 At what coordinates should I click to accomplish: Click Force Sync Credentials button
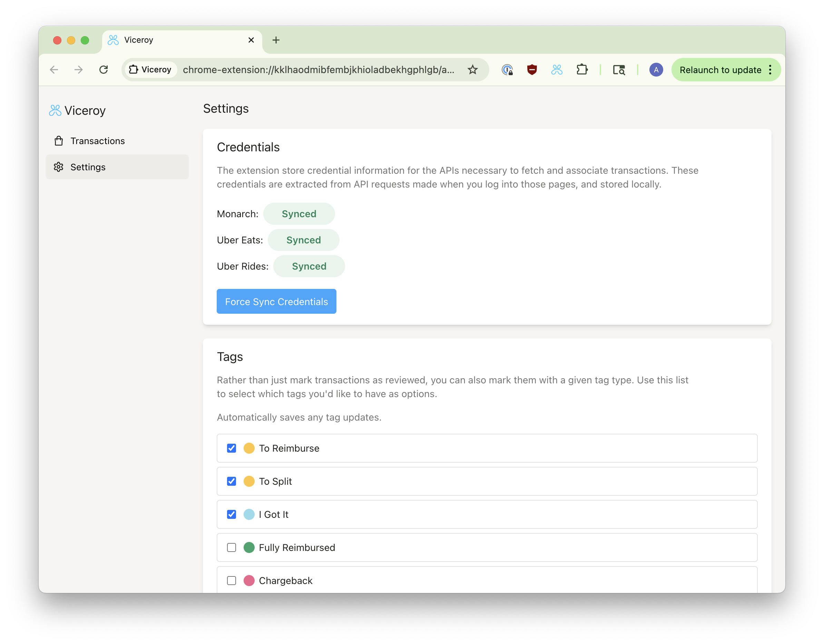(x=276, y=302)
